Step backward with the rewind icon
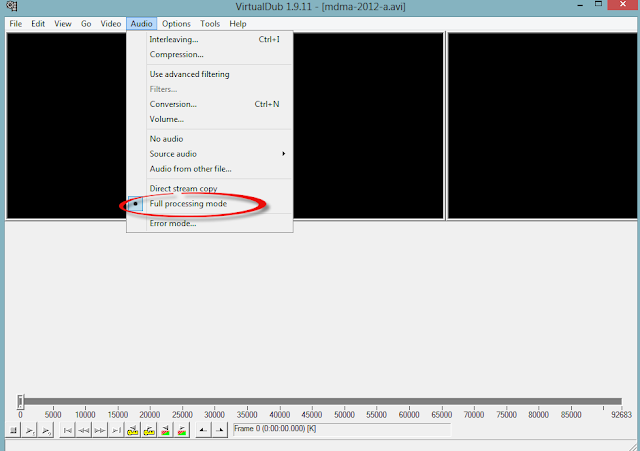The image size is (640, 451). pos(84,430)
